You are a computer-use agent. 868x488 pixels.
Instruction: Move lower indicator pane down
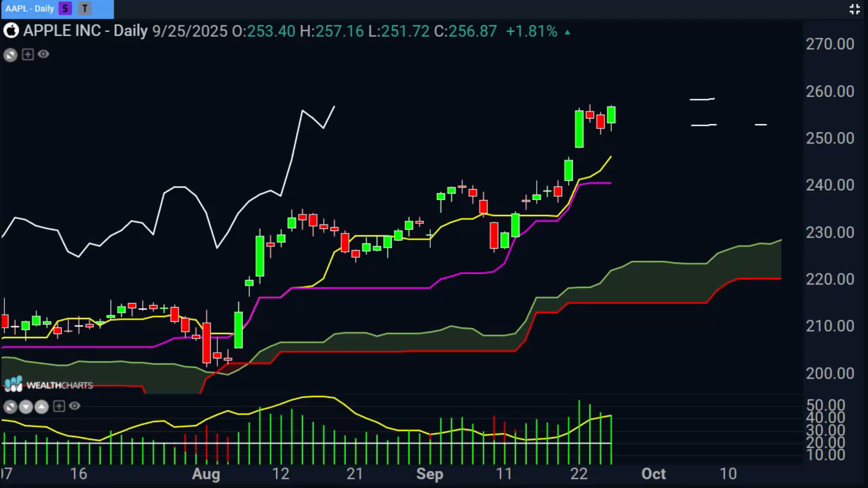(x=26, y=407)
